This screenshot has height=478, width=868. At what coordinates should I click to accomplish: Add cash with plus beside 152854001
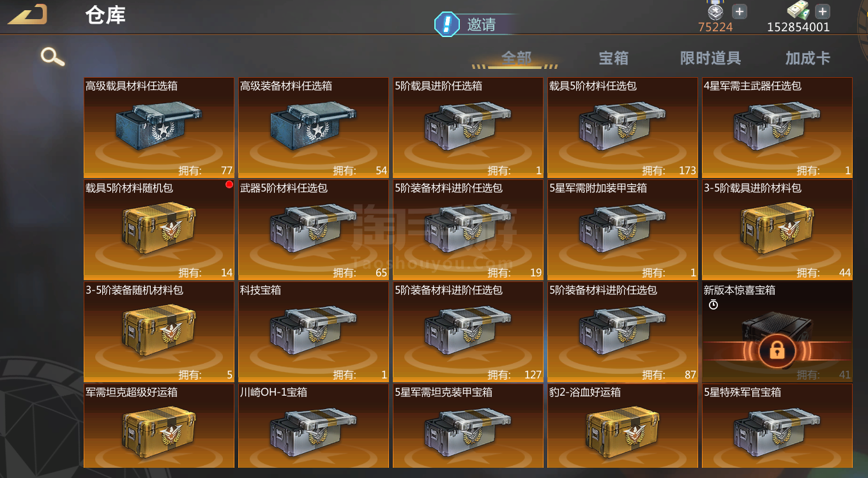823,11
